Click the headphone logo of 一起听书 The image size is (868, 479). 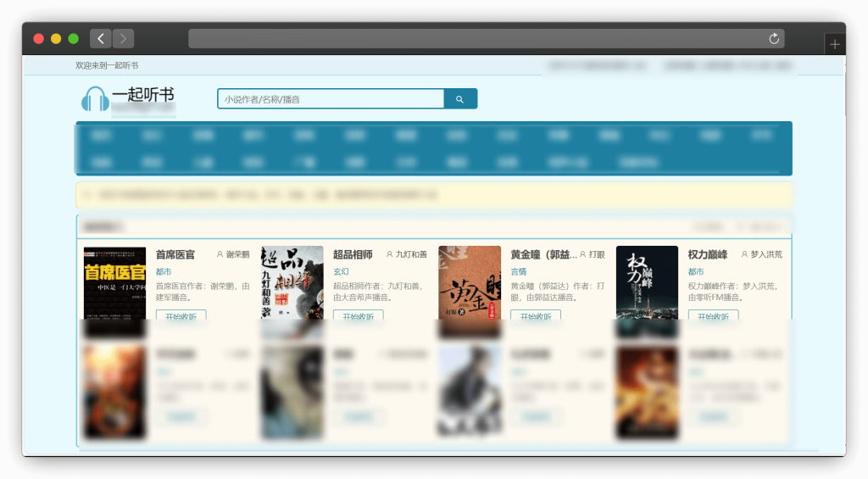click(95, 99)
